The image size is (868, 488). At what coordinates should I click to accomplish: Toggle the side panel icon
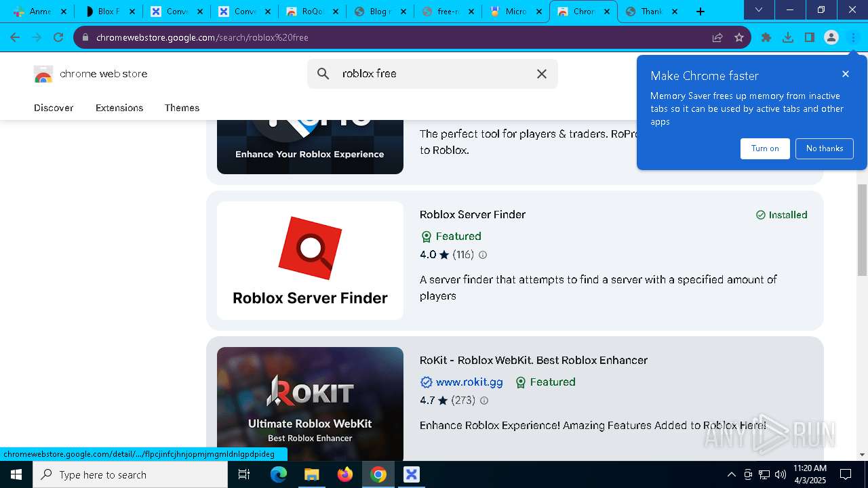810,37
